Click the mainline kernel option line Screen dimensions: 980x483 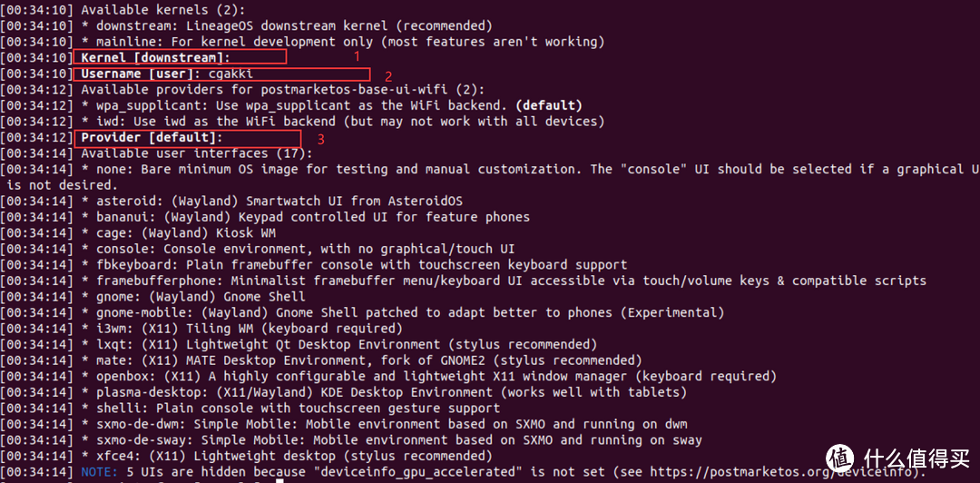pos(342,43)
